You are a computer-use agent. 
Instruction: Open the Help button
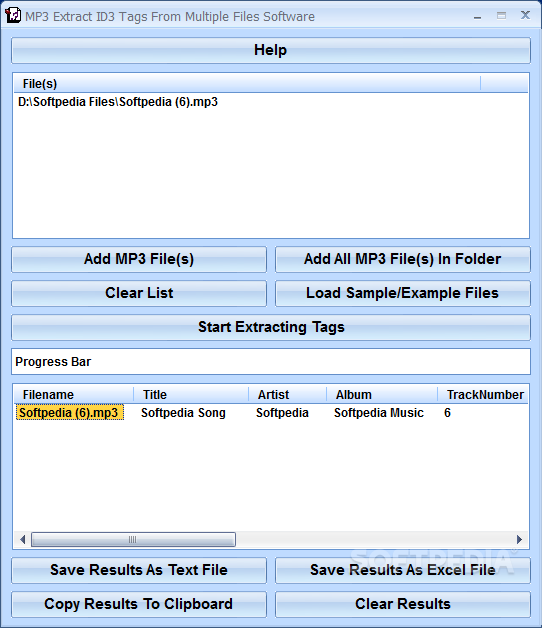click(271, 50)
